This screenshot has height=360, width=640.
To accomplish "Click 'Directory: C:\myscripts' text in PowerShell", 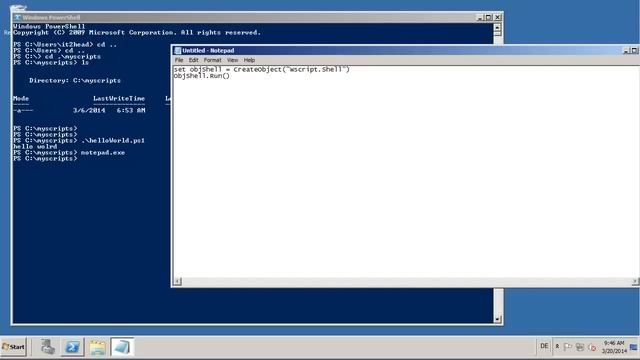I will pyautogui.click(x=75, y=80).
